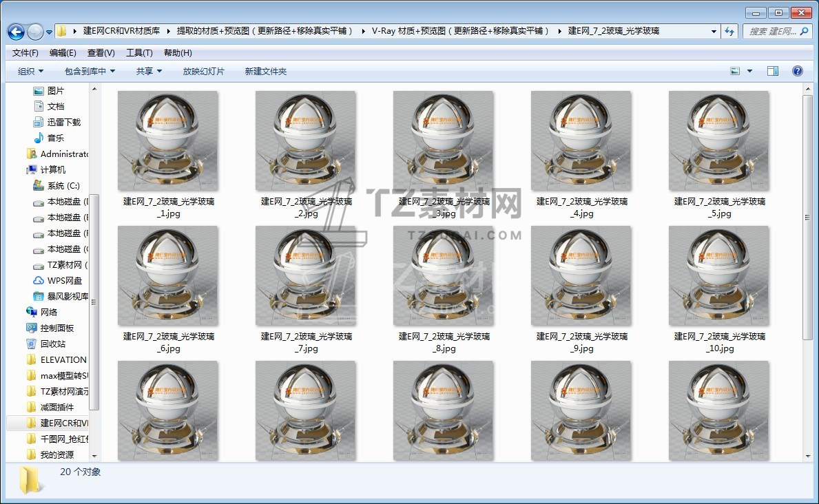This screenshot has height=504, width=819.
Task: Click file list scrollbar down arrow
Action: point(808,456)
